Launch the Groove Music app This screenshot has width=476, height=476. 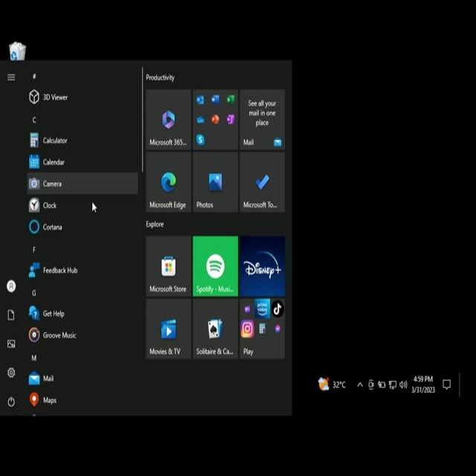point(59,335)
